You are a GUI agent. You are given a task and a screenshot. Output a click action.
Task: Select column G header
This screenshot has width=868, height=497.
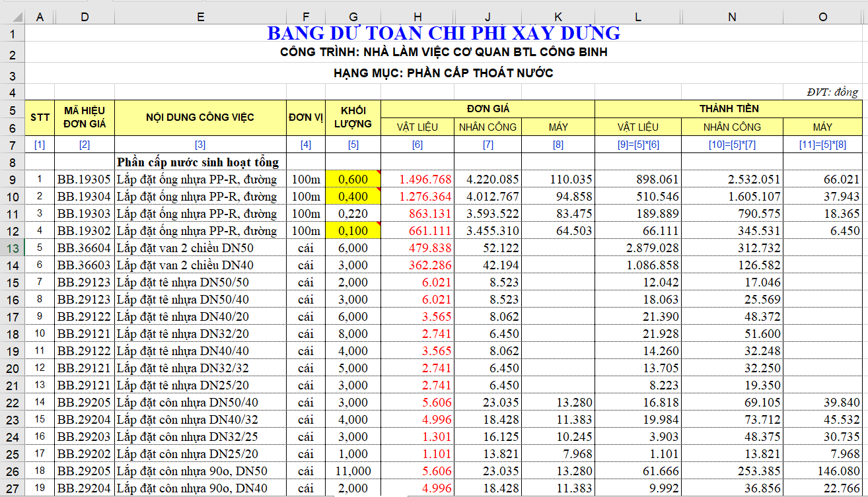tap(353, 17)
